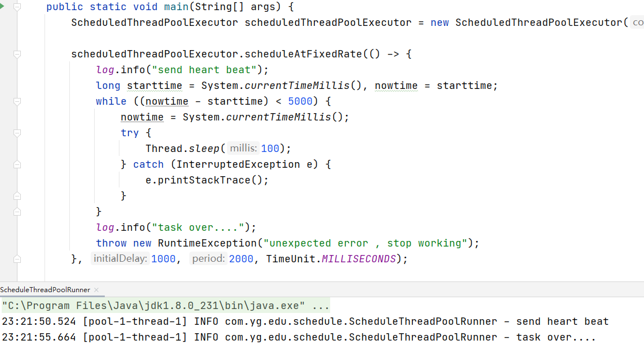Screen dimensions: 644x349
Task: Collapse the main method using its gutter fold marker
Action: tap(17, 7)
